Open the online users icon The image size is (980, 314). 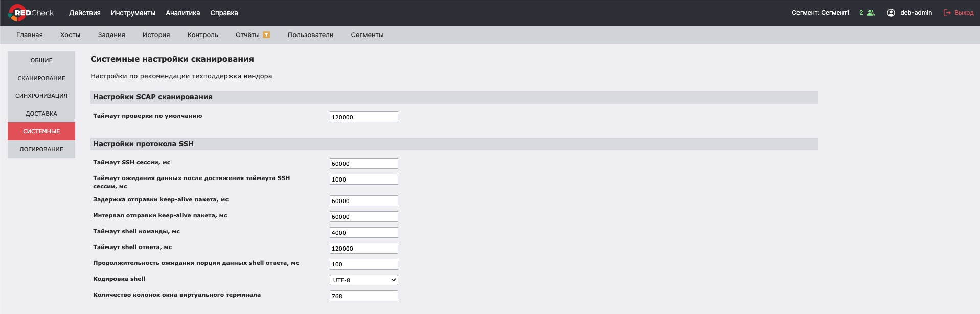pos(871,13)
